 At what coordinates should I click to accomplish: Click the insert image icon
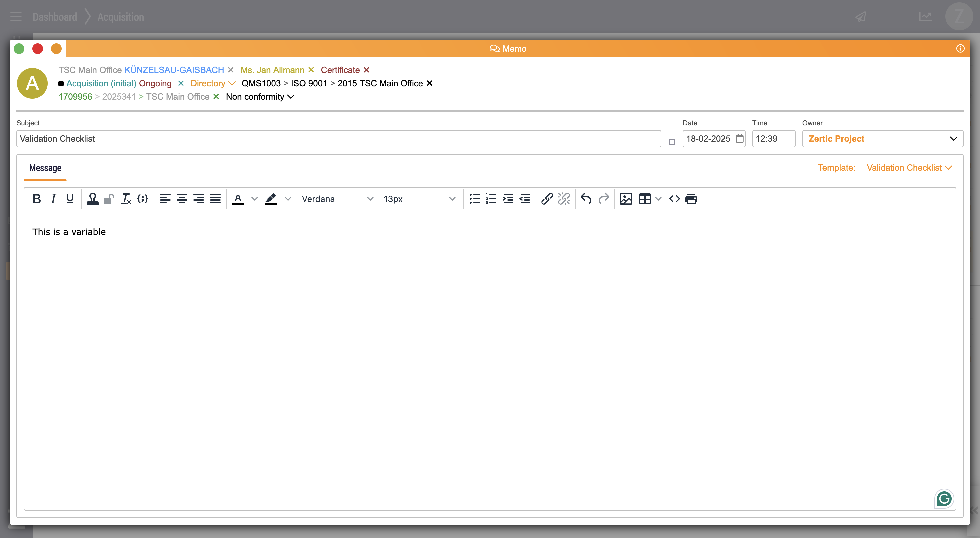tap(625, 199)
